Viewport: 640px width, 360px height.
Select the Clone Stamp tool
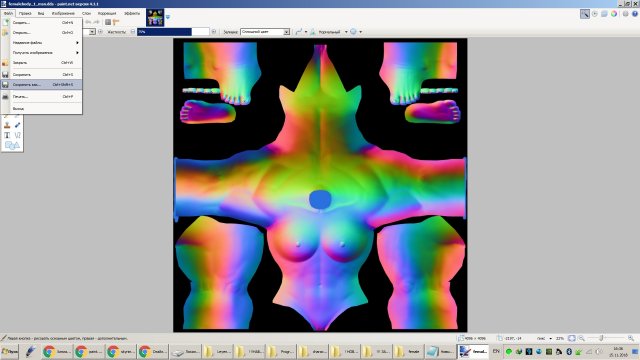pos(7,125)
